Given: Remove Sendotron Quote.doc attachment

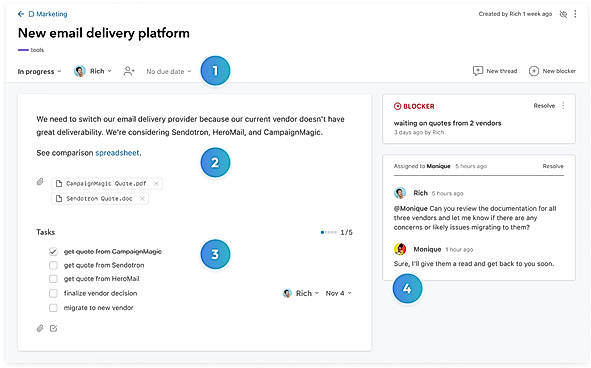Looking at the screenshot, I should click(142, 198).
